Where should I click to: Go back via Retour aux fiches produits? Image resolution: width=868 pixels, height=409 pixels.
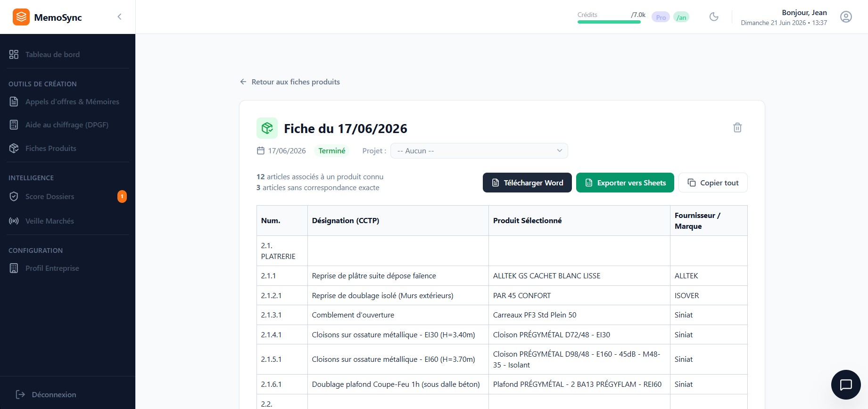[289, 82]
